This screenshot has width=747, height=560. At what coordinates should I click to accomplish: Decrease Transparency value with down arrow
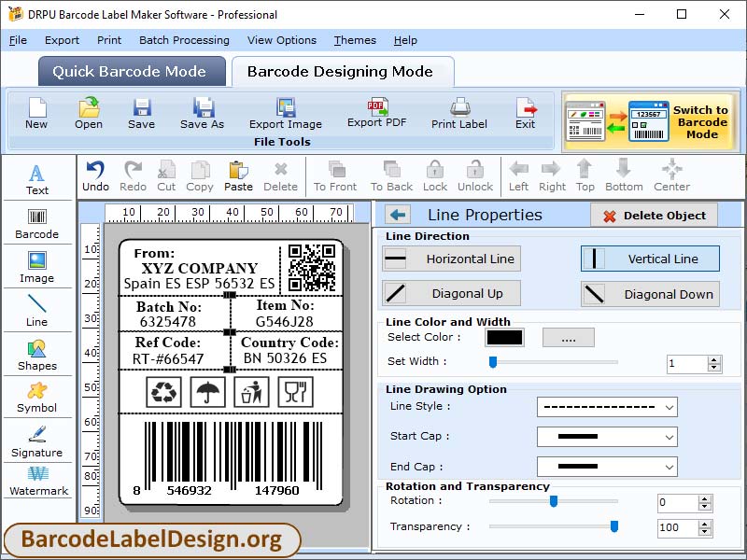click(x=705, y=532)
